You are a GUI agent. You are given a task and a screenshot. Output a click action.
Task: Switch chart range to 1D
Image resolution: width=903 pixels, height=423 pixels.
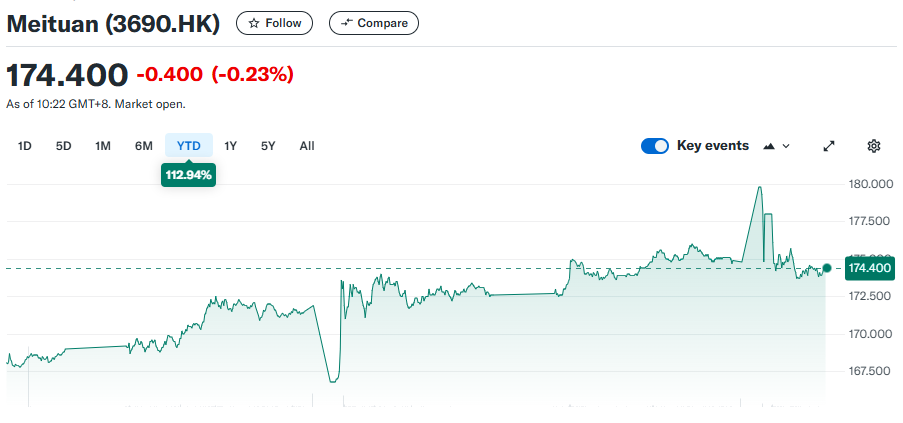25,146
